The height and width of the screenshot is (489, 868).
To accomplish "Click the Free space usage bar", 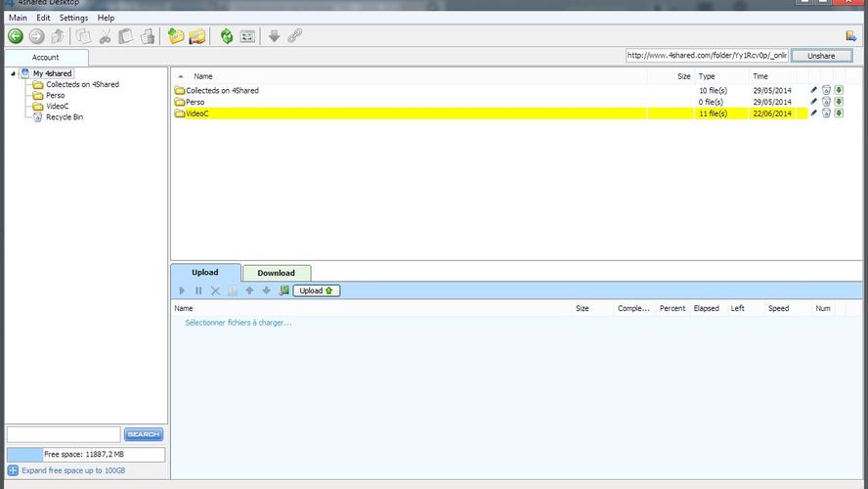I will [86, 454].
